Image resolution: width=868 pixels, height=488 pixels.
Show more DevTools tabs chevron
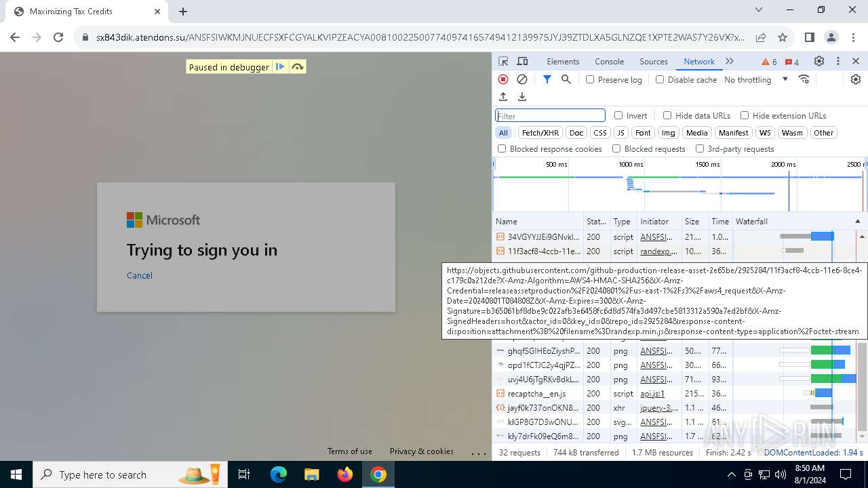[x=730, y=61]
